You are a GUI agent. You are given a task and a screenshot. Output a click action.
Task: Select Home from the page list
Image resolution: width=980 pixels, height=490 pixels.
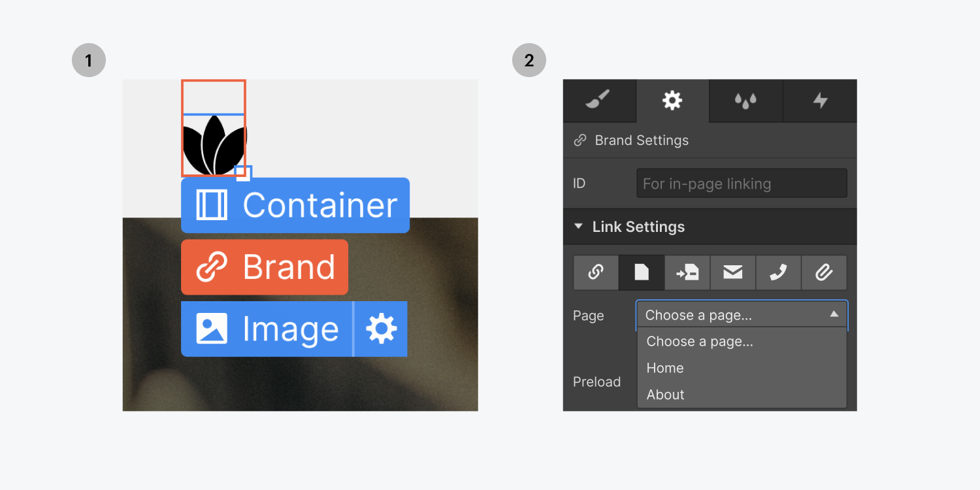click(664, 368)
